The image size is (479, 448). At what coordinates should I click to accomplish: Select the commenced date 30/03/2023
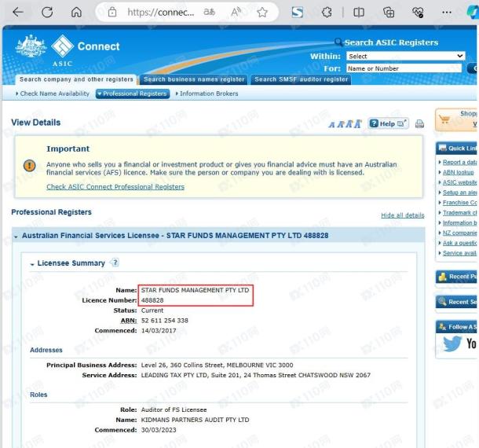(159, 430)
